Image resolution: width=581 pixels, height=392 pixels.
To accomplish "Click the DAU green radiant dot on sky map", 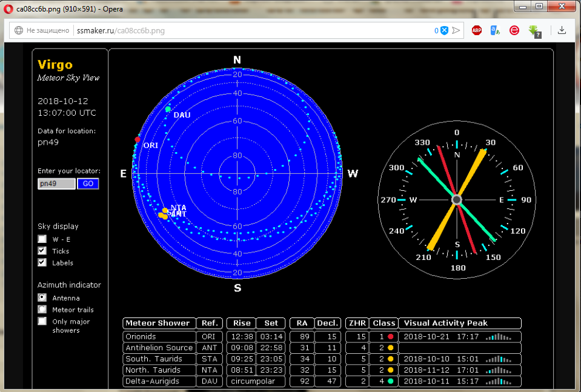I will click(168, 109).
